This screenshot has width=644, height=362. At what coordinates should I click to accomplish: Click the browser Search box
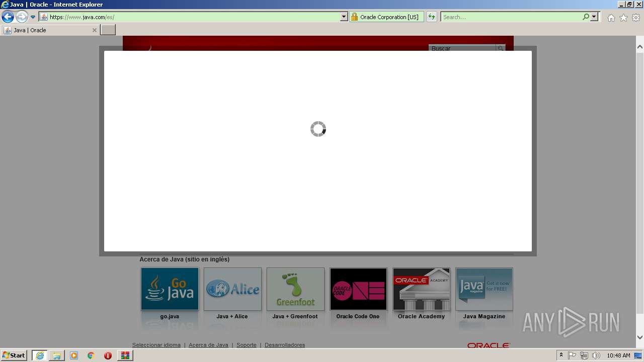[511, 17]
